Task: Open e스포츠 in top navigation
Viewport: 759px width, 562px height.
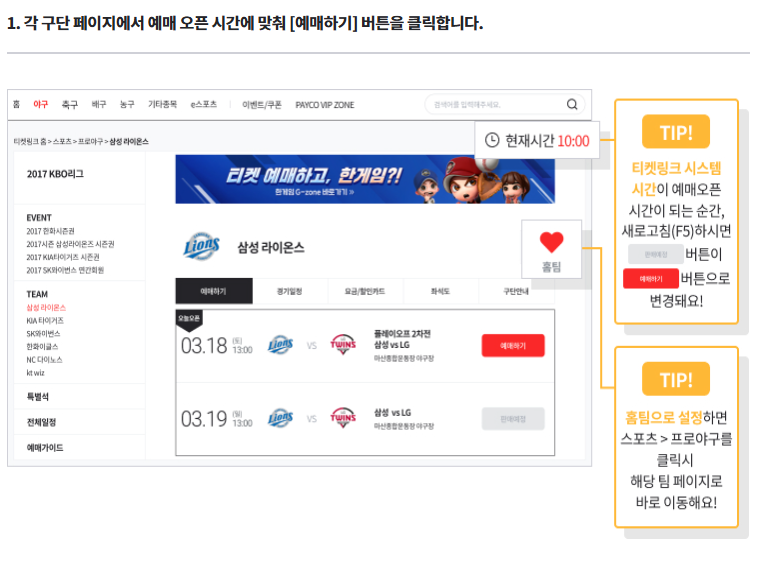Action: 204,104
